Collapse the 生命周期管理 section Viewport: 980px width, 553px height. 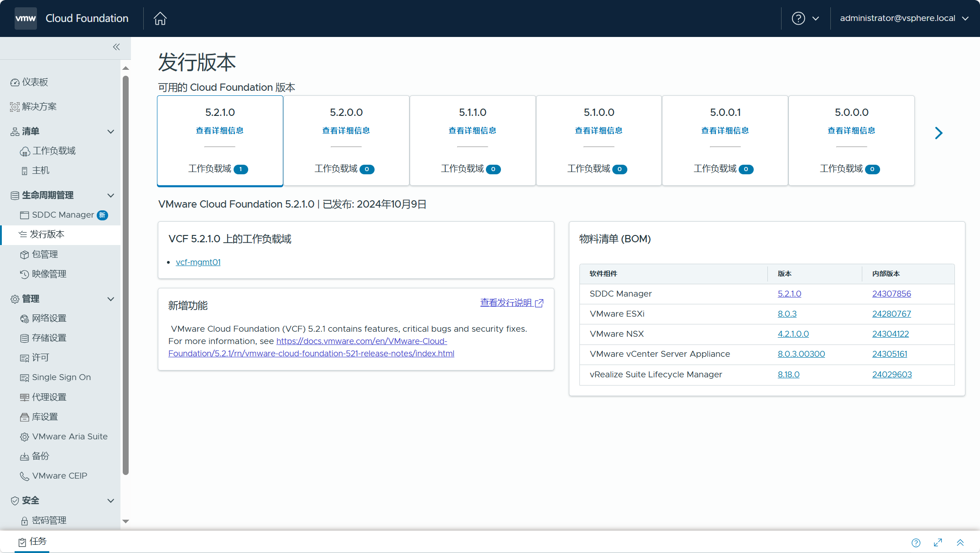coord(110,195)
